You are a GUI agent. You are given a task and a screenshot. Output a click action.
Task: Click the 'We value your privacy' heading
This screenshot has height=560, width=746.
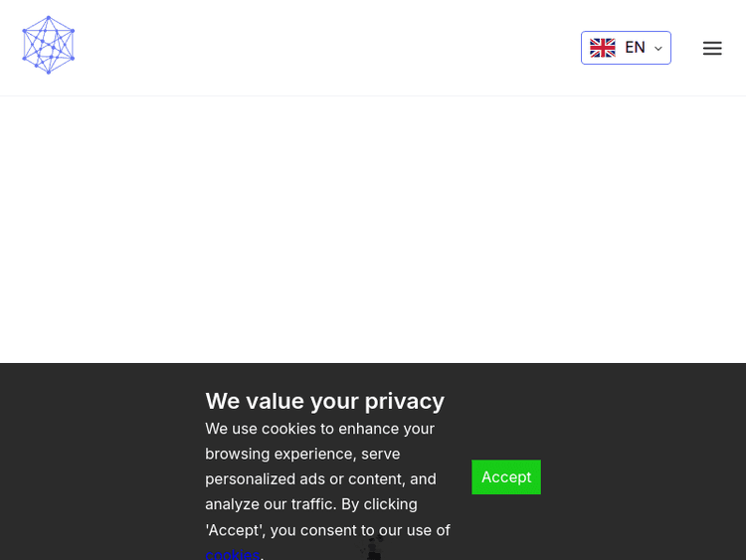[324, 401]
